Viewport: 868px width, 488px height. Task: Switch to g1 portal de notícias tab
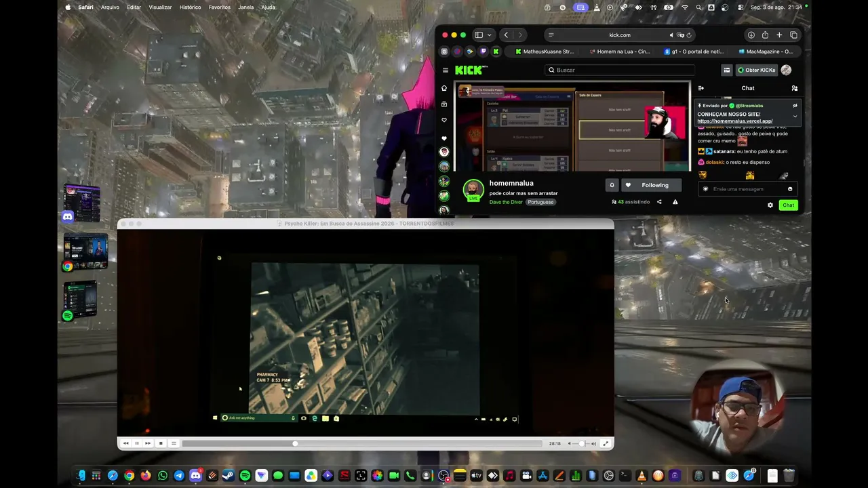tap(694, 52)
